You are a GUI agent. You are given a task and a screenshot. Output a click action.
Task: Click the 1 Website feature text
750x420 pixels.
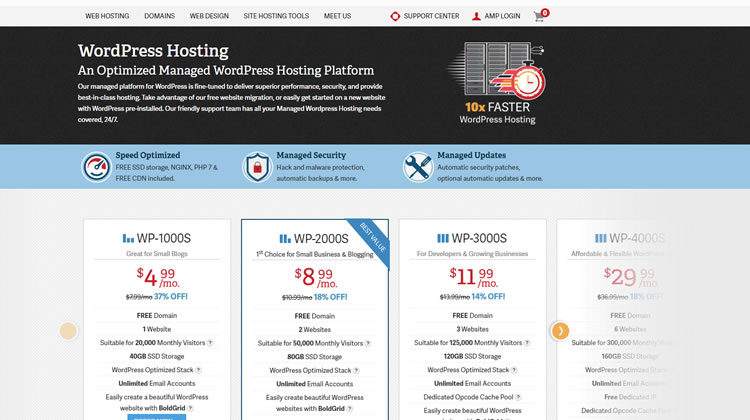click(156, 329)
